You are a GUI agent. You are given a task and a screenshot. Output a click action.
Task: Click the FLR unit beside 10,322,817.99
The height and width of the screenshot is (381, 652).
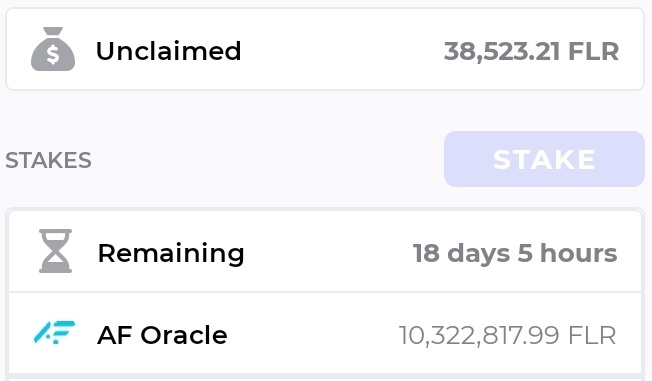pyautogui.click(x=592, y=335)
